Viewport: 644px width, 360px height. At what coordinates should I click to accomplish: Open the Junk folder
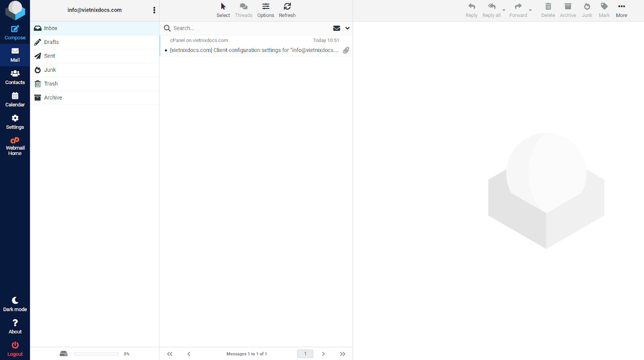95,70
